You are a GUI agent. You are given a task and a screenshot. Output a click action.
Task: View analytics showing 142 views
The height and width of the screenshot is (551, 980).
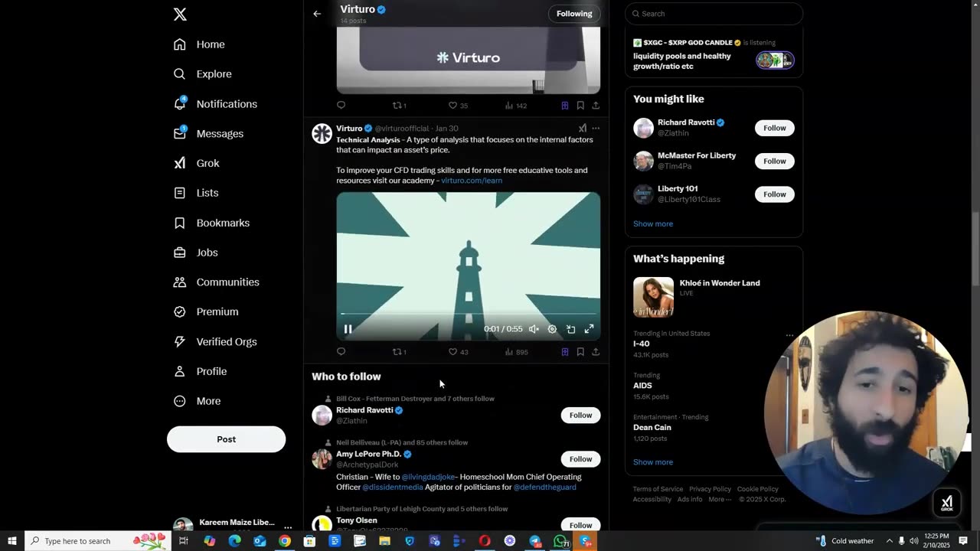click(515, 106)
